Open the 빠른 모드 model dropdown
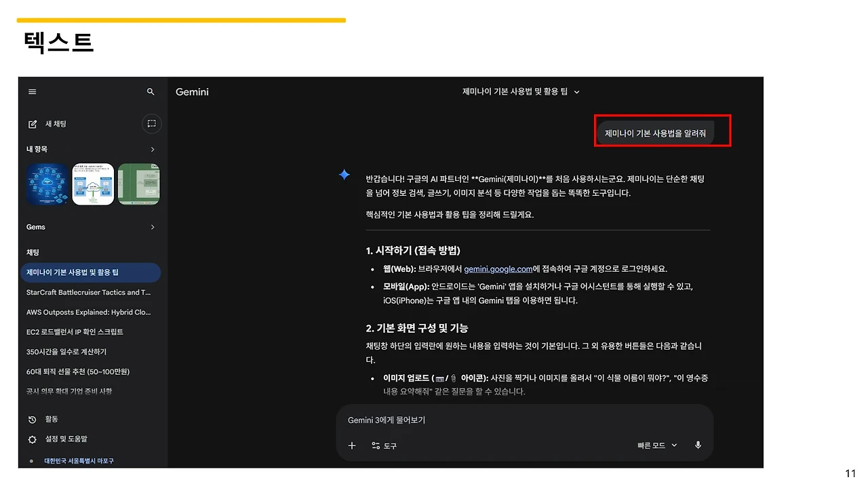The height and width of the screenshot is (488, 868). click(x=656, y=445)
